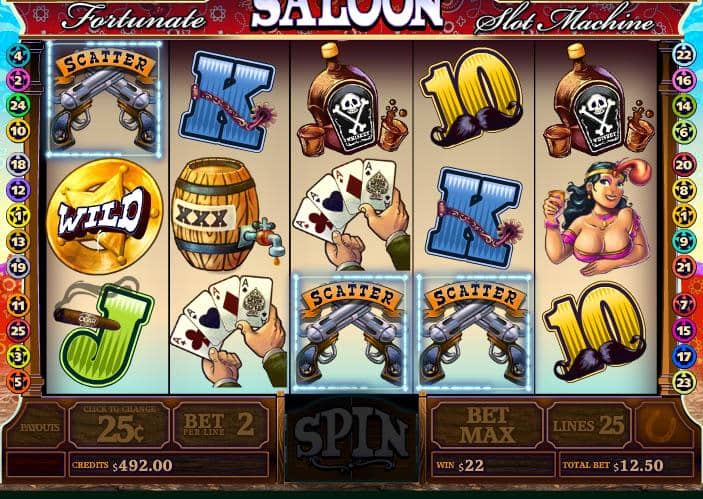Select payline marker number 23
703x499 pixels.
point(684,383)
